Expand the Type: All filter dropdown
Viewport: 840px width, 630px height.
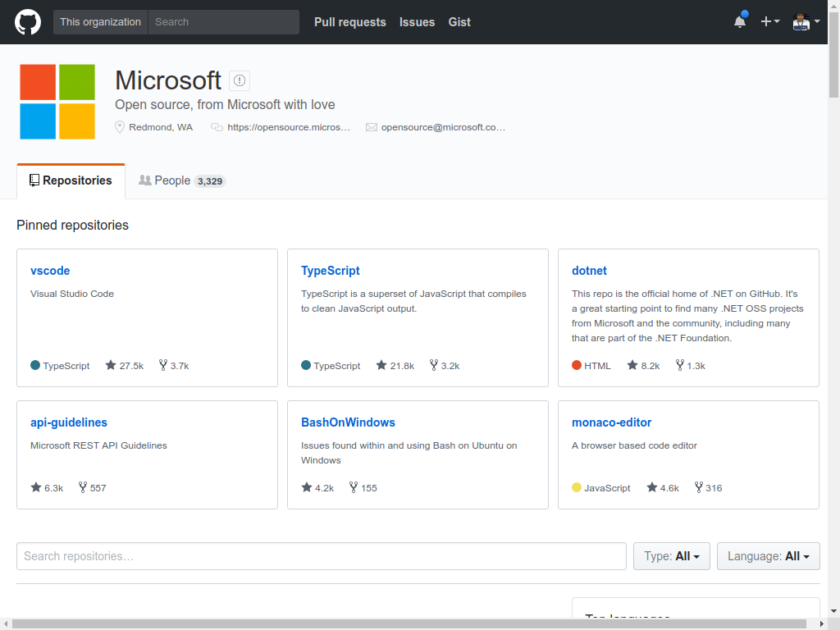click(672, 556)
